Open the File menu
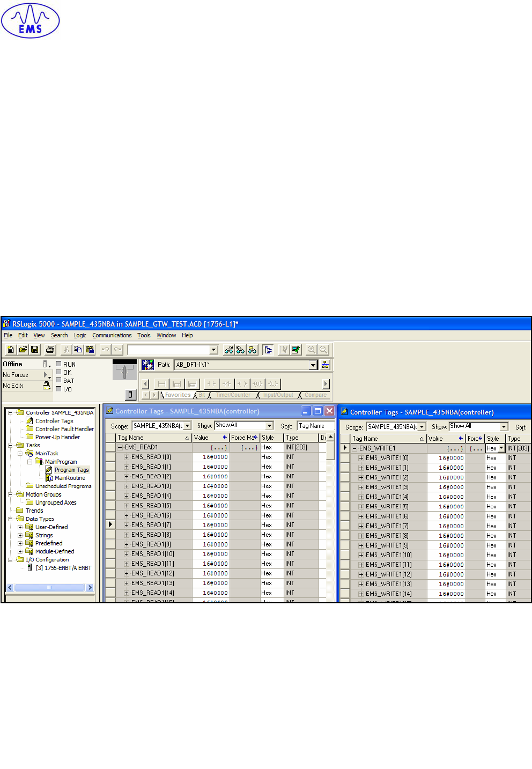Screen dimensions: 532x769 coord(8,335)
